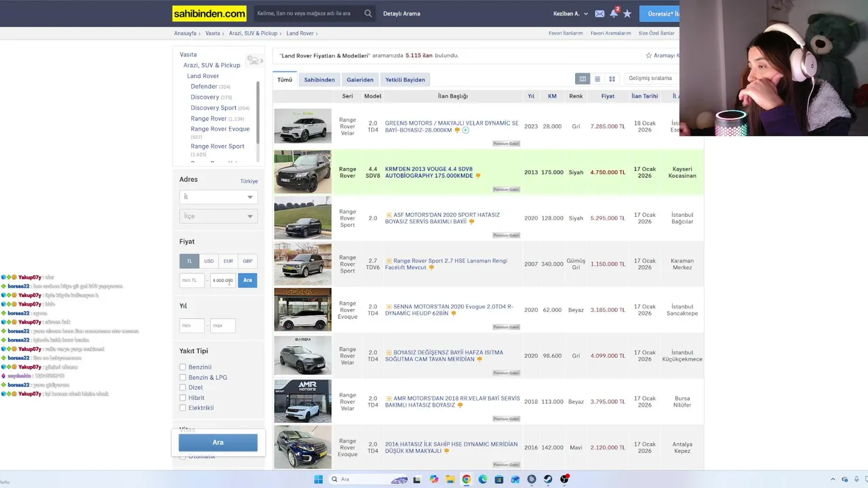Click the sahibinden.com logo
The height and width of the screenshot is (488, 868).
click(210, 14)
